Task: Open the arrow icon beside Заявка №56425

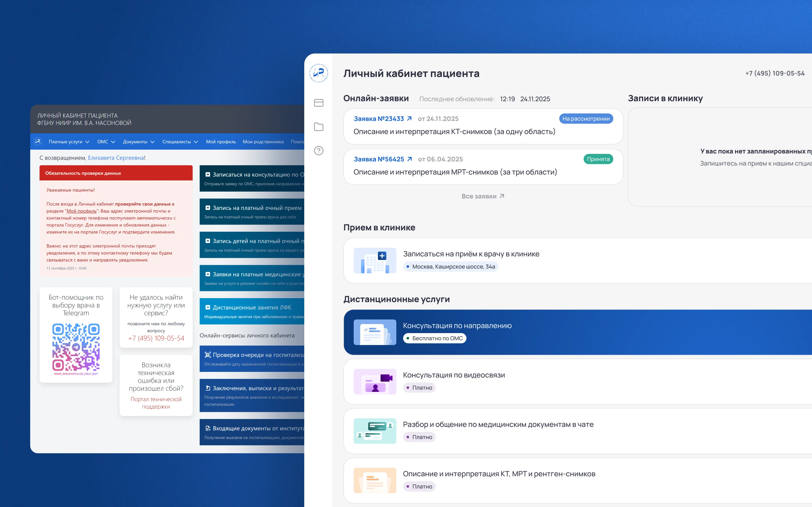Action: [409, 159]
